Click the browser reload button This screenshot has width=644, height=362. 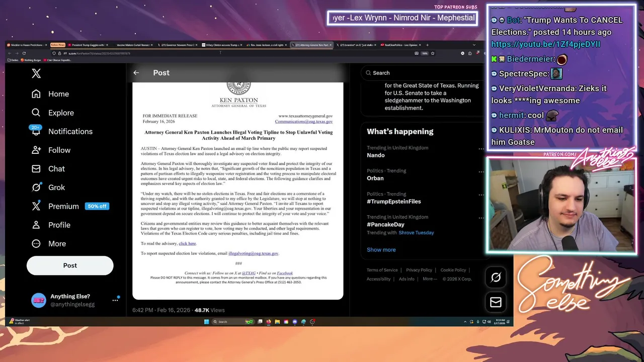point(24,53)
